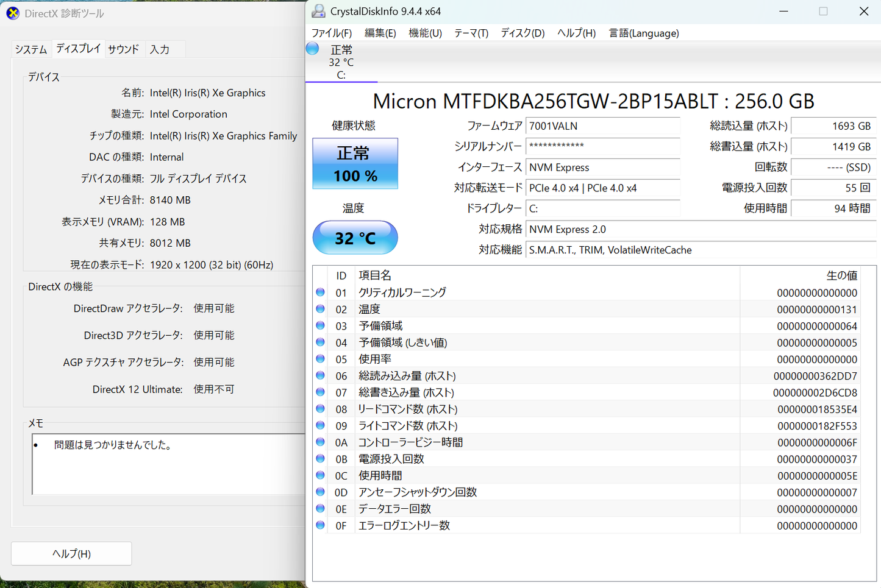Image resolution: width=881 pixels, height=588 pixels.
Task: Open the 編集(E) menu
Action: click(380, 33)
